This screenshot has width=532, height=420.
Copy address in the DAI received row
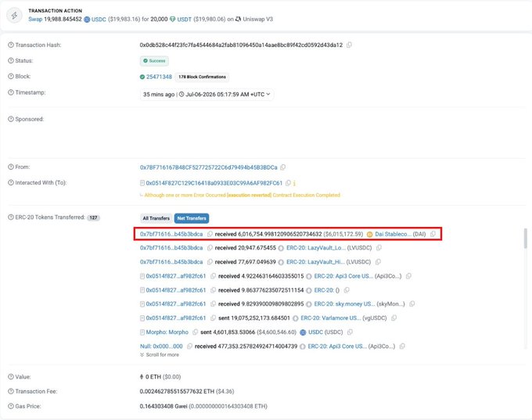click(x=210, y=234)
